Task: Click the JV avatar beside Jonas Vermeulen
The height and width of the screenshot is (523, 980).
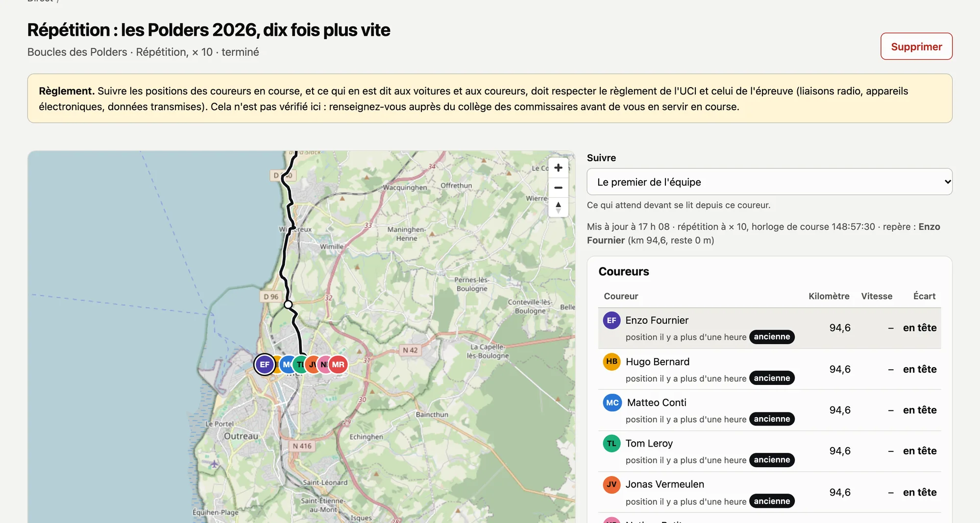Action: click(612, 484)
